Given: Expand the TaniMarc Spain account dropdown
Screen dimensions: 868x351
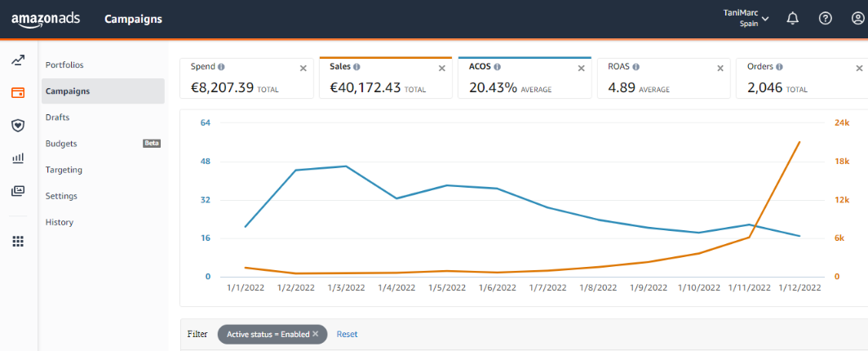Looking at the screenshot, I should (746, 19).
